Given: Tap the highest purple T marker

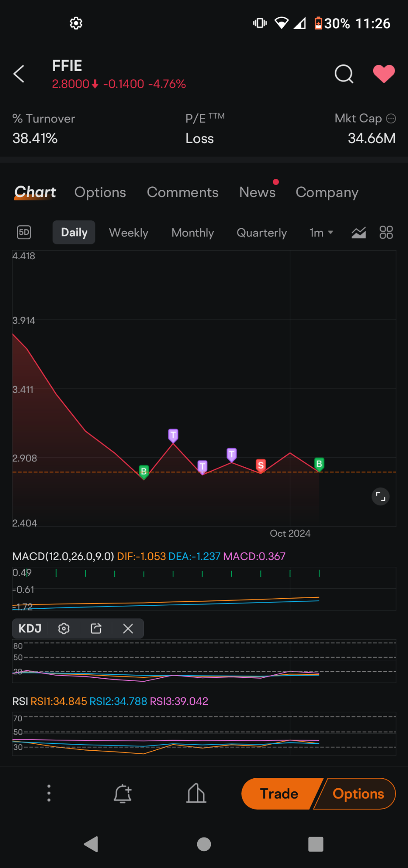Looking at the screenshot, I should pos(173,435).
